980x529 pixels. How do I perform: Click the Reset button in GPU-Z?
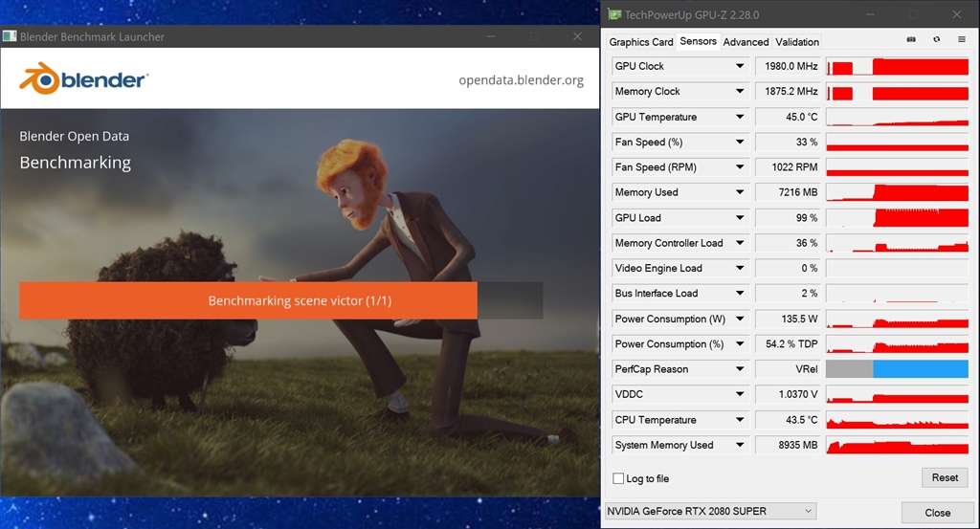point(945,477)
